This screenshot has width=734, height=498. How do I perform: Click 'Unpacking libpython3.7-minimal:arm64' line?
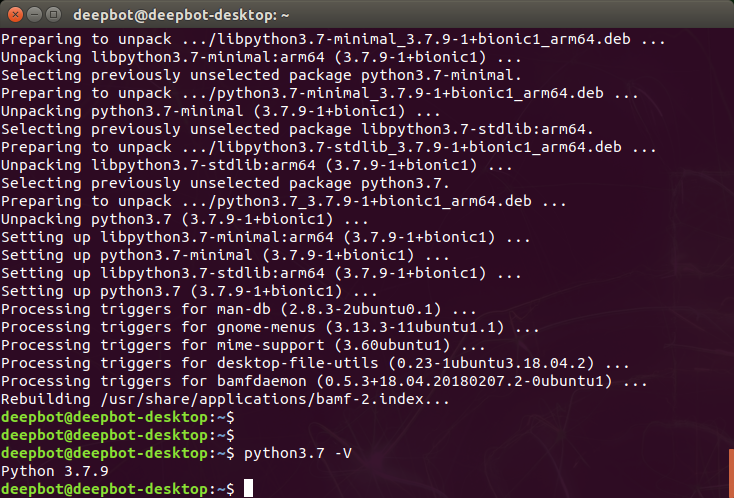pos(261,58)
